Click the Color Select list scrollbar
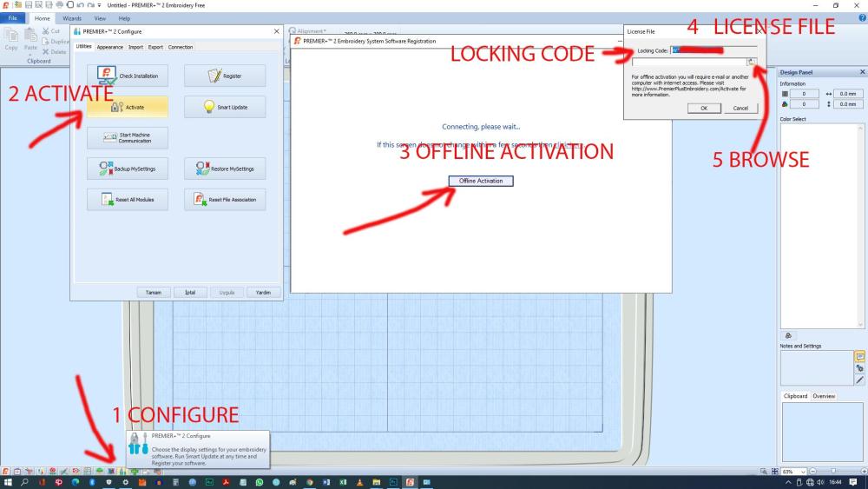The width and height of the screenshot is (868, 489). pyautogui.click(x=860, y=226)
